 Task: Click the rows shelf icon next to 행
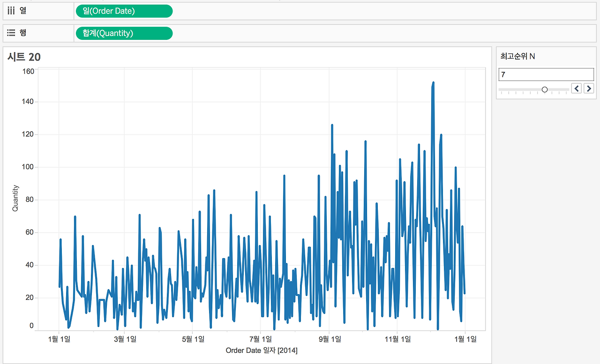tap(12, 33)
